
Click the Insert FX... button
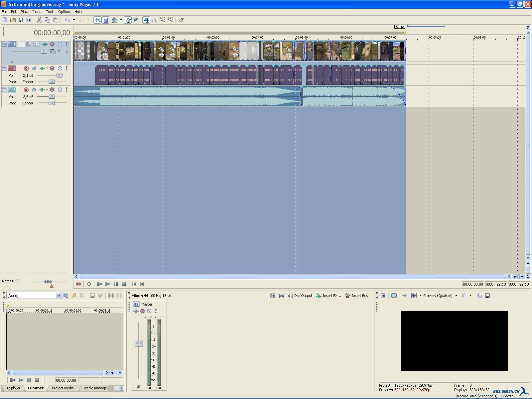(x=329, y=296)
